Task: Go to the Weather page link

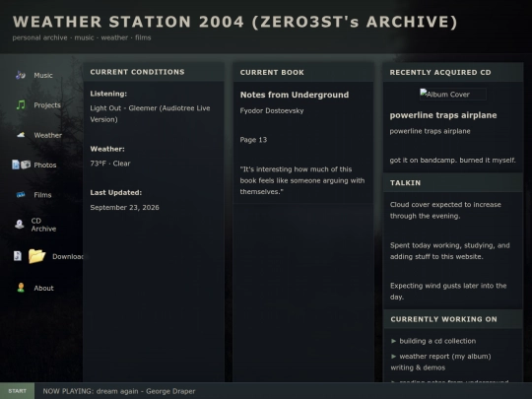Action: click(x=48, y=135)
